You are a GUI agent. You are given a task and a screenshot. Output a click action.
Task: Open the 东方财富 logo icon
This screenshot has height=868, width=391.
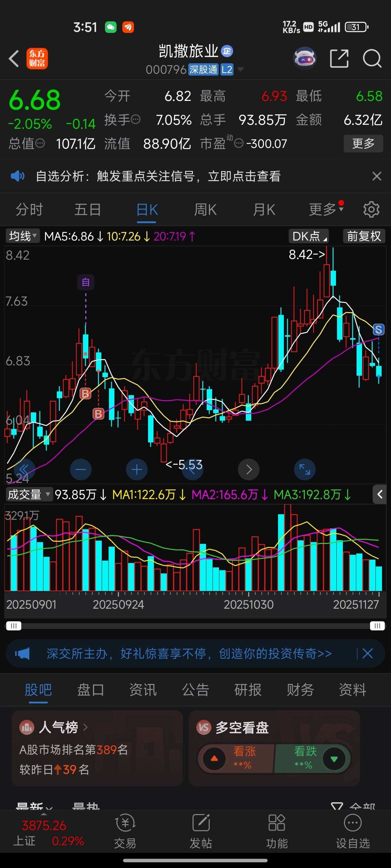[x=37, y=59]
